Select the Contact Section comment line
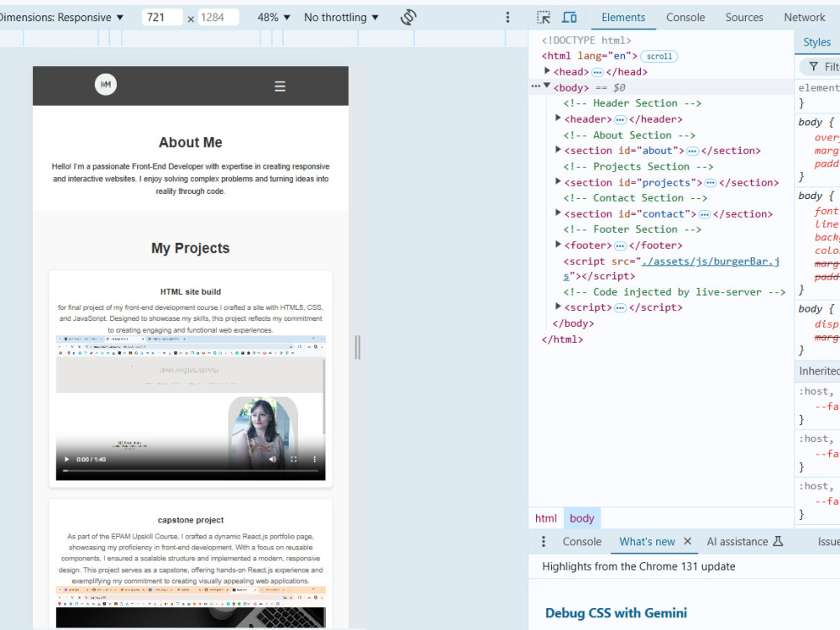This screenshot has height=630, width=840. click(x=635, y=197)
